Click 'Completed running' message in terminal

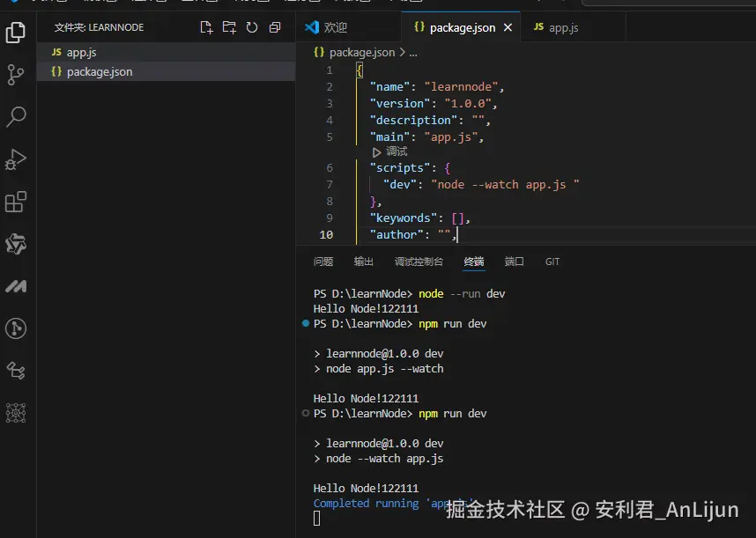click(x=367, y=504)
